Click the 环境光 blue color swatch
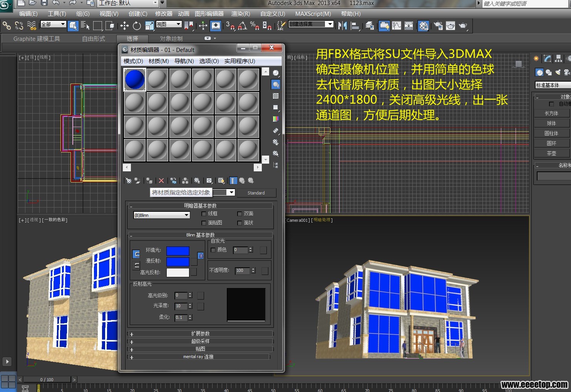This screenshot has width=571, height=392. tap(177, 251)
